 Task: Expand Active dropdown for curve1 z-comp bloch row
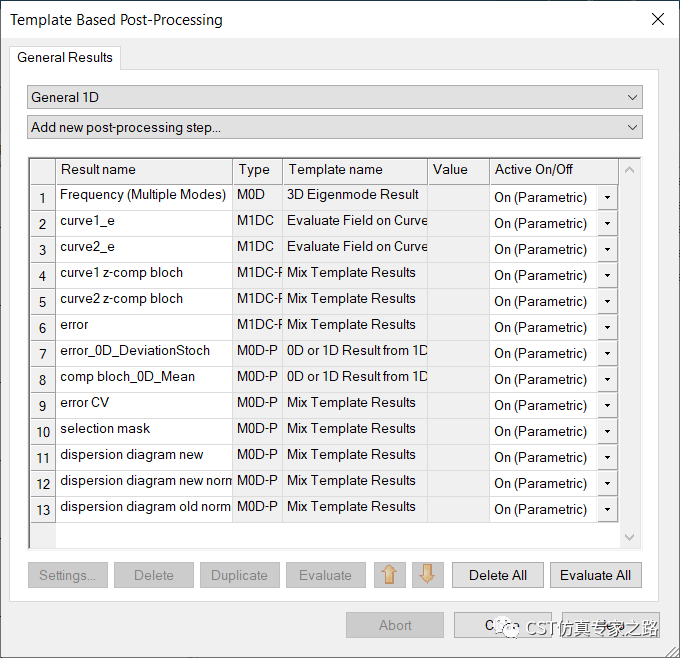[x=607, y=275]
